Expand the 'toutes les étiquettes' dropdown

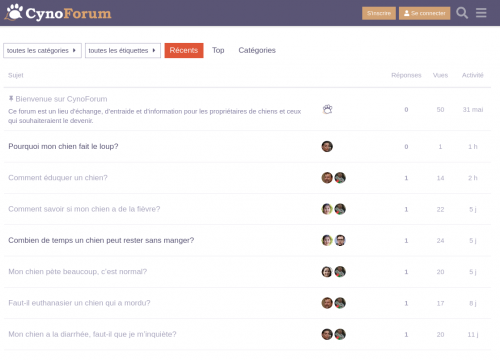click(123, 50)
